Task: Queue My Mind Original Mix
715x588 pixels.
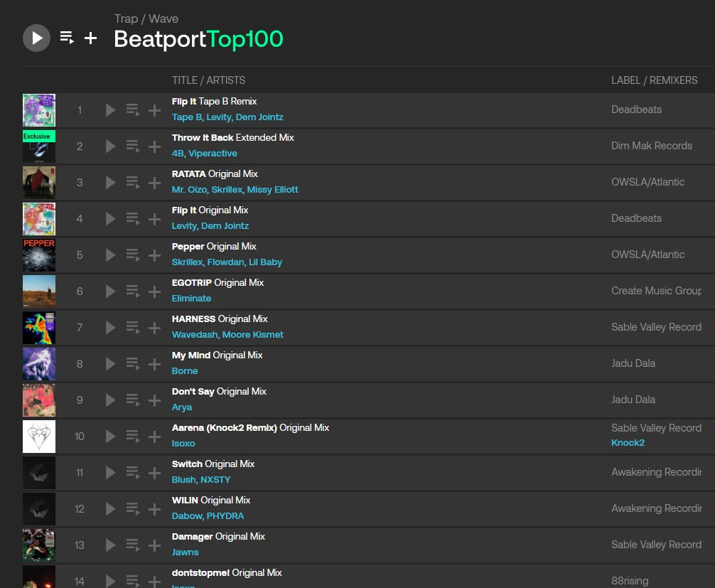Action: (133, 364)
